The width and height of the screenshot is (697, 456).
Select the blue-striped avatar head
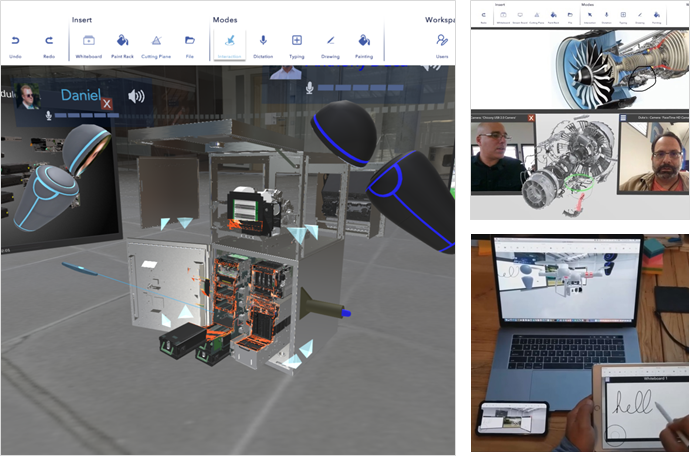[344, 132]
